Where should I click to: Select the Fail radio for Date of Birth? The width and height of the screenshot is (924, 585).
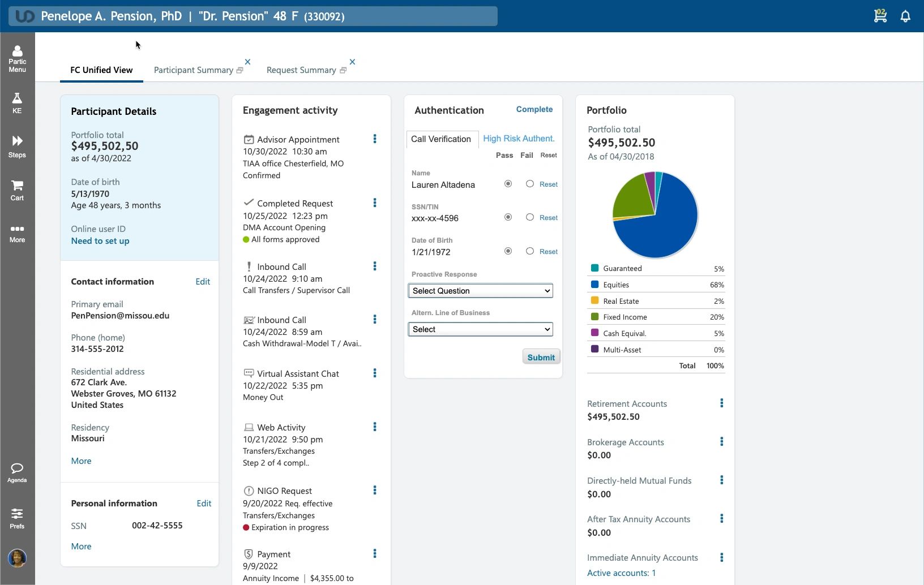[529, 251]
